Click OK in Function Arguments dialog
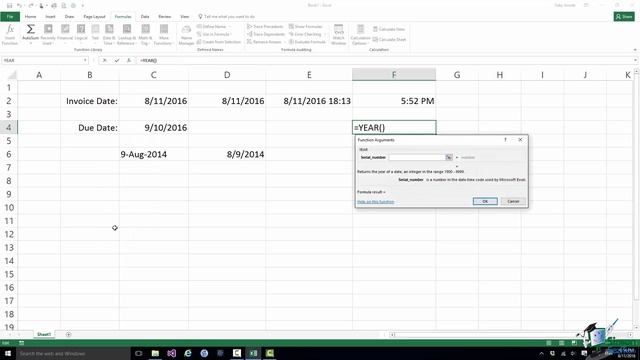The image size is (640, 360). [x=485, y=201]
